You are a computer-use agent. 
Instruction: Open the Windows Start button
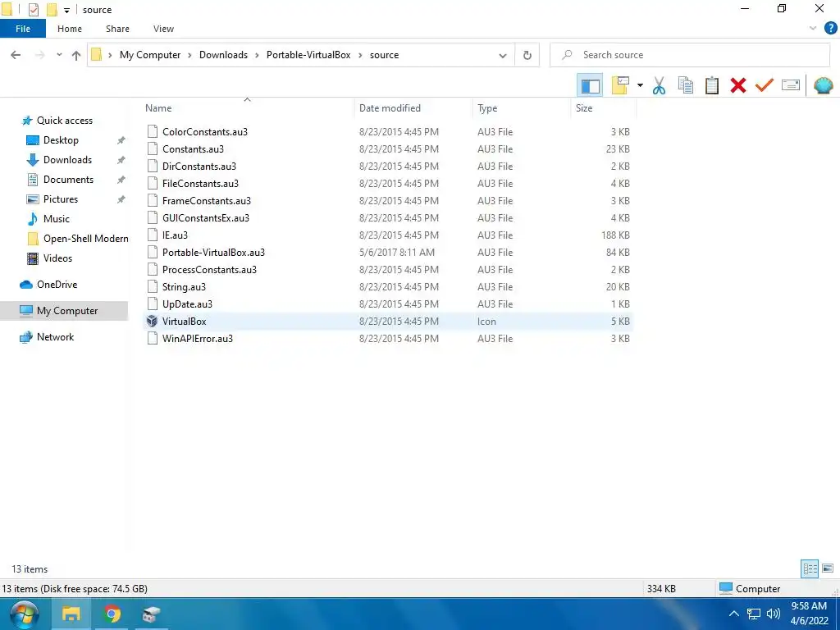point(24,614)
